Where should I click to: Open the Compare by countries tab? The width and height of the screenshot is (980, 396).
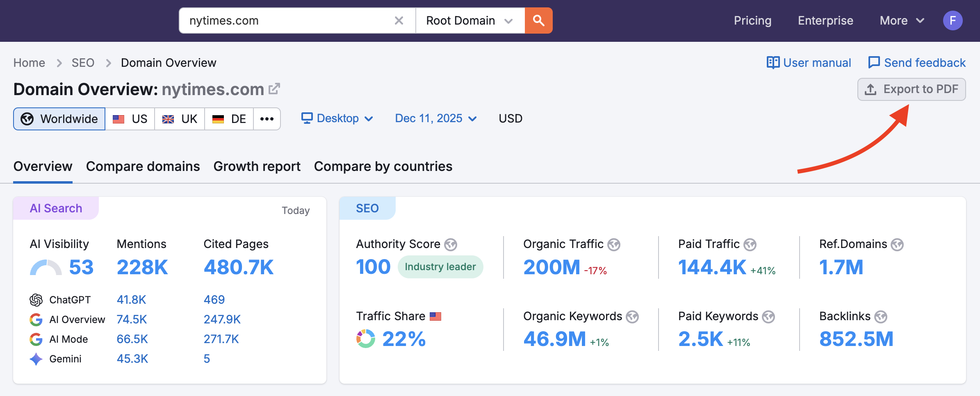[x=383, y=166]
